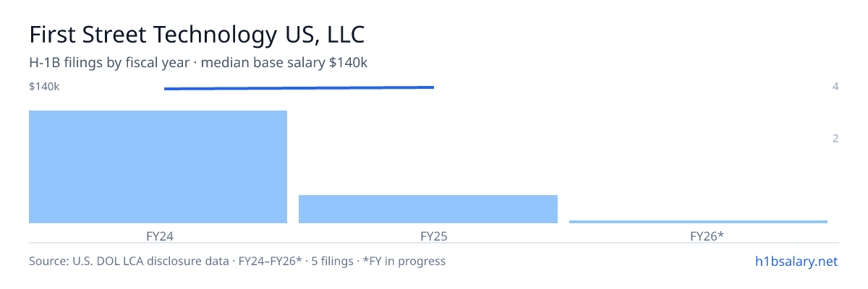Click the $140k salary axis label
This screenshot has width=868, height=289.
(44, 87)
